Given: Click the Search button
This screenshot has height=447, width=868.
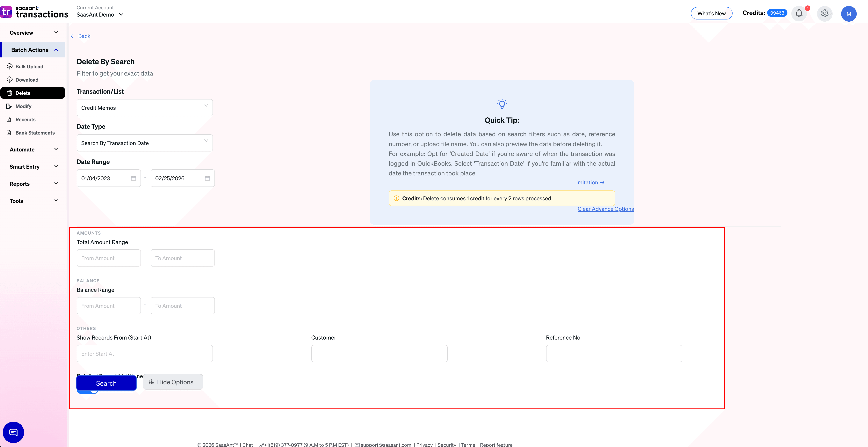Looking at the screenshot, I should click(106, 383).
